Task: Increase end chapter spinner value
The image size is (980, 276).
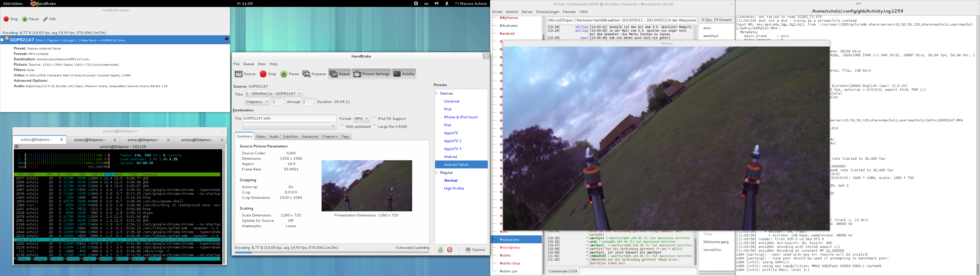Action: [313, 100]
